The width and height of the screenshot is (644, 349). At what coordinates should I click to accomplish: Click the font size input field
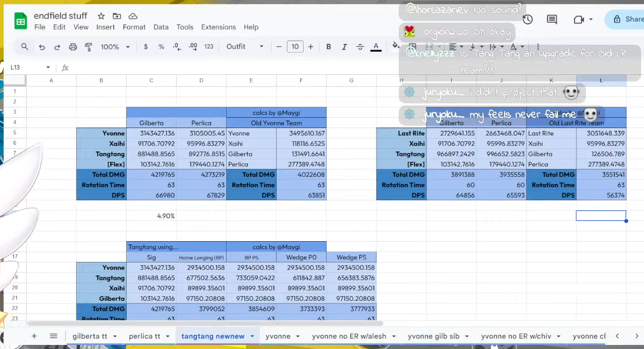click(x=295, y=47)
